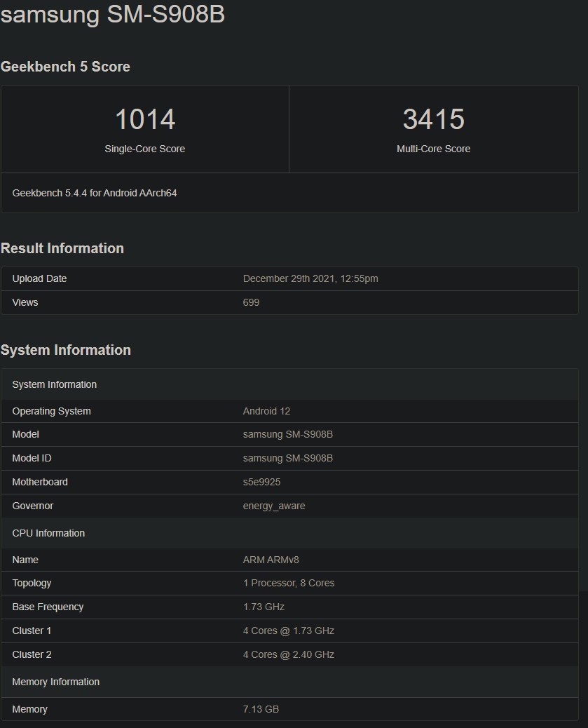Image resolution: width=588 pixels, height=728 pixels.
Task: Click the Views count 699
Action: [x=251, y=302]
